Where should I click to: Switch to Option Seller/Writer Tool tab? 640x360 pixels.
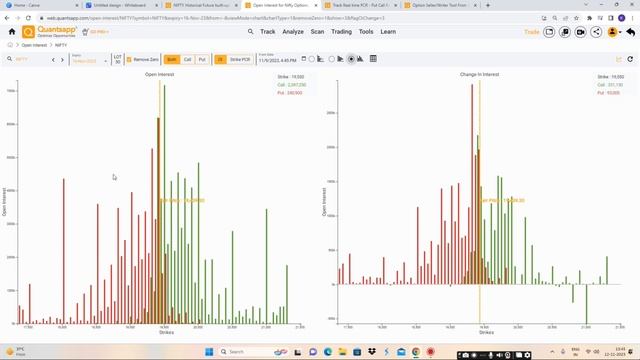[x=440, y=5]
